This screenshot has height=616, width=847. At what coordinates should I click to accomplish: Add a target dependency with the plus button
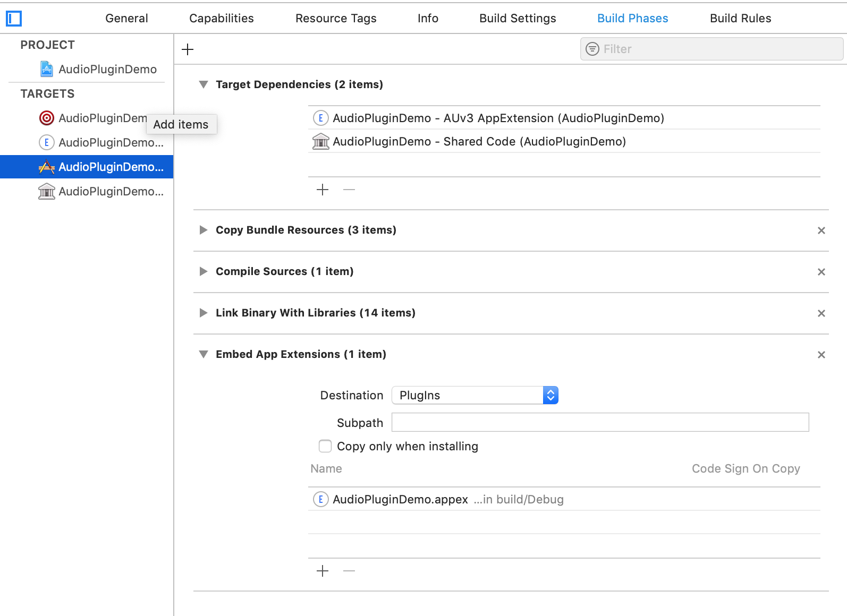[323, 190]
